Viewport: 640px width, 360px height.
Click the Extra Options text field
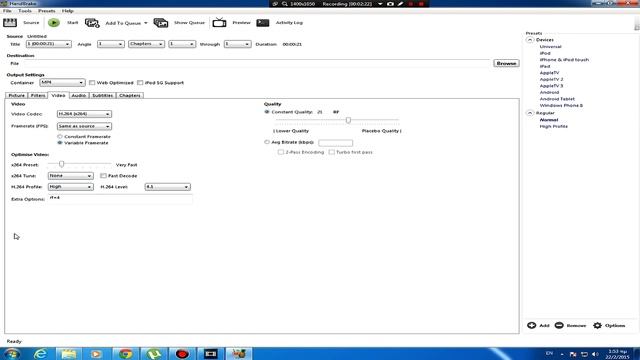coord(120,199)
